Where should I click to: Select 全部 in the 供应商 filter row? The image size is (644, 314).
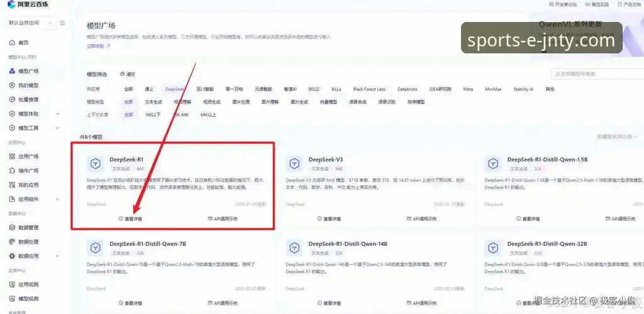[x=128, y=89]
